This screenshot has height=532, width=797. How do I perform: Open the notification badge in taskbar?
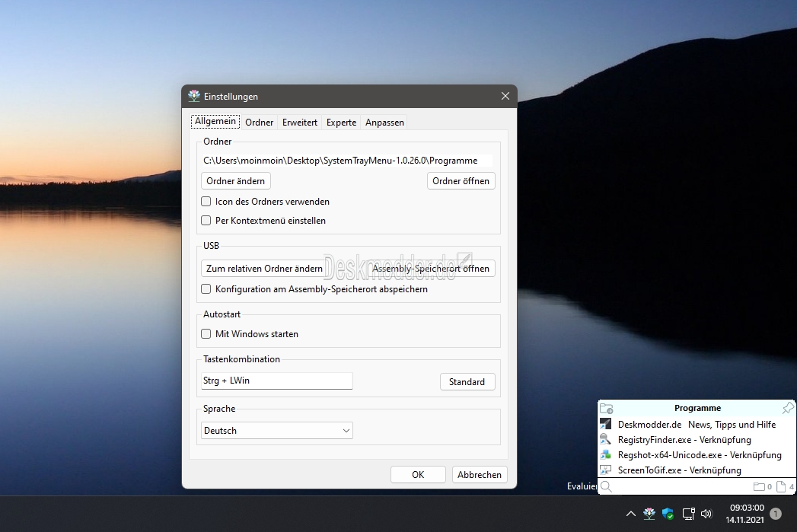point(776,514)
